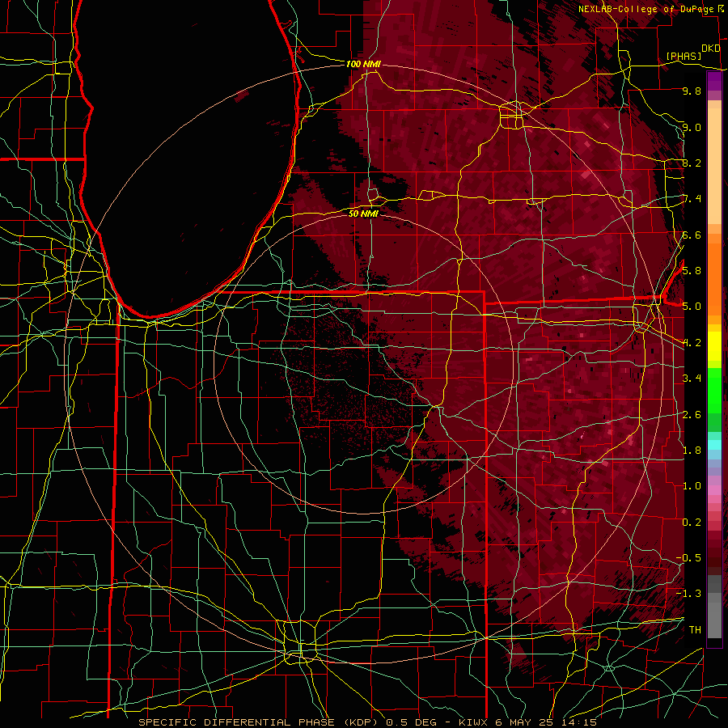The width and height of the screenshot is (728, 728).
Task: Click the Specific Differential Phase caption
Action: (368, 722)
